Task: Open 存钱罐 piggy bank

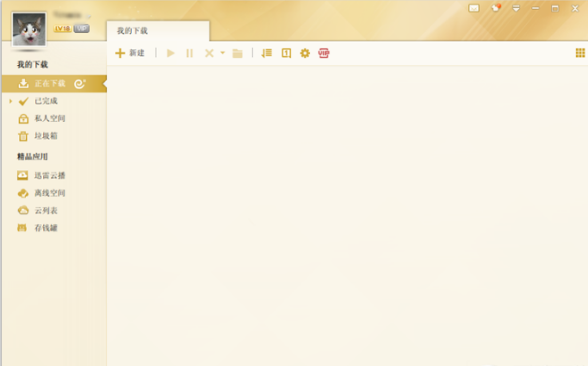Action: point(46,228)
